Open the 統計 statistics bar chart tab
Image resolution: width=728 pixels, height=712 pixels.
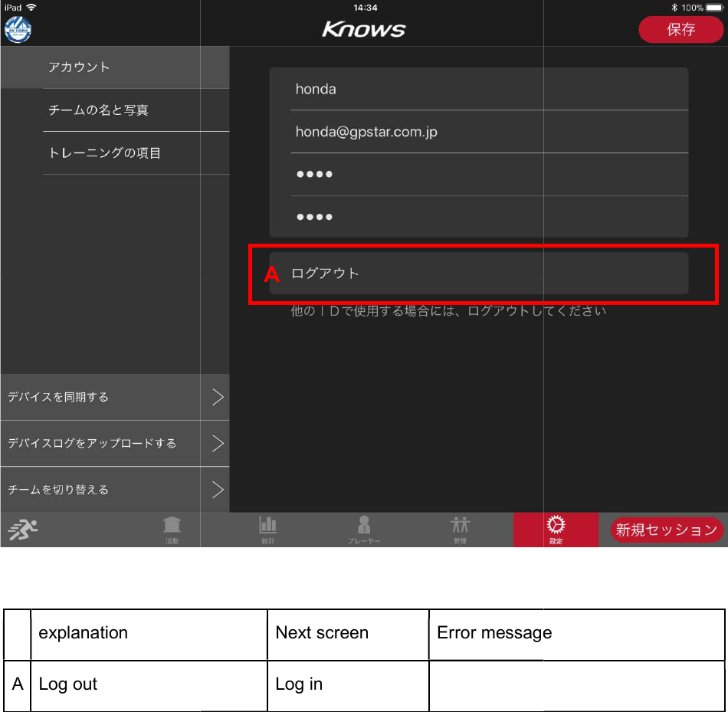[268, 530]
